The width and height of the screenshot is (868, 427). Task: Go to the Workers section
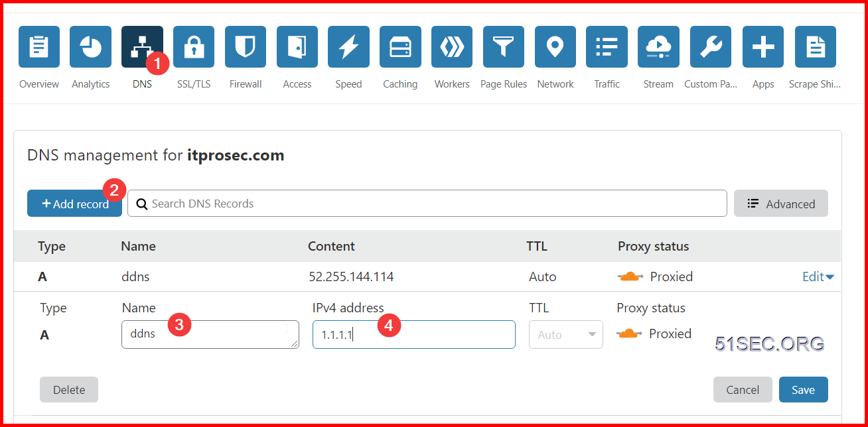coord(452,46)
